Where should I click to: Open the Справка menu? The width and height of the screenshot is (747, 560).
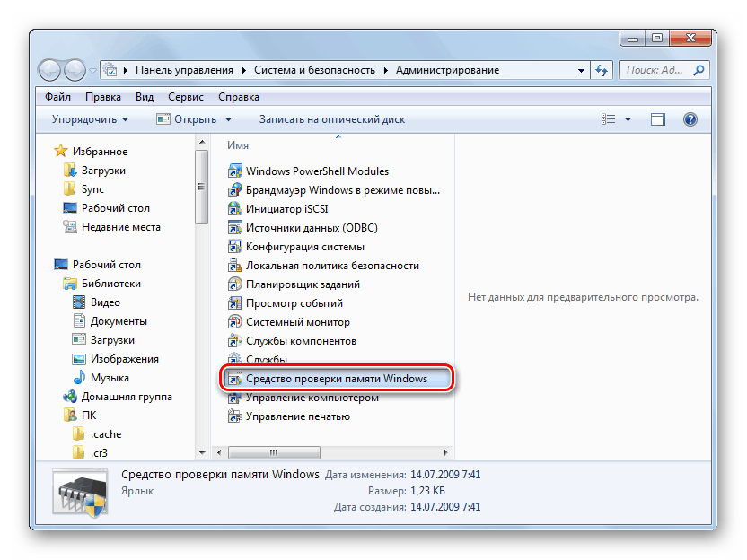click(x=239, y=97)
